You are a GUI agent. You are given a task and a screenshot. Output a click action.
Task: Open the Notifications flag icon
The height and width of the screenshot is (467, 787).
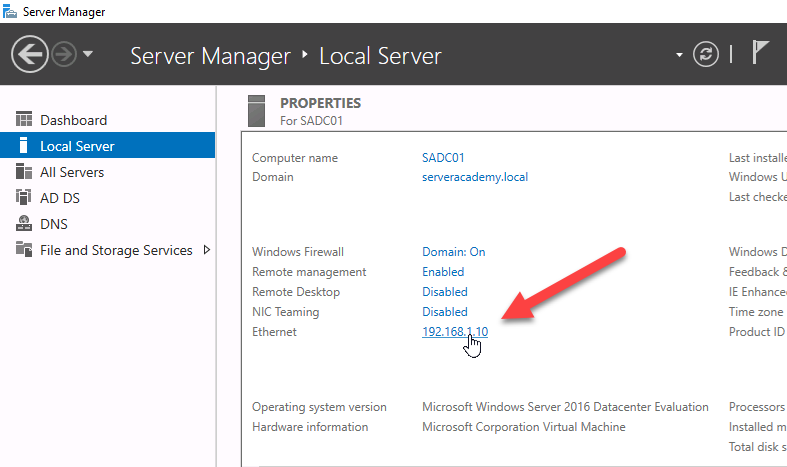coord(760,52)
